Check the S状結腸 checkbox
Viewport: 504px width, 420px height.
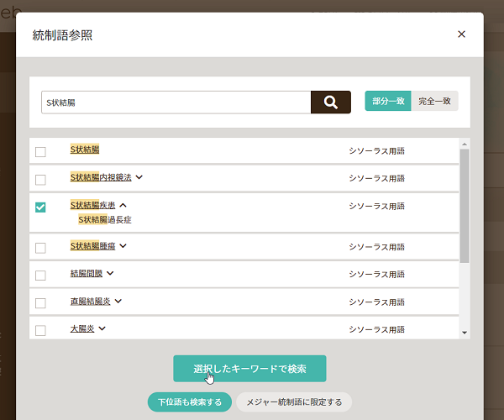tap(40, 152)
